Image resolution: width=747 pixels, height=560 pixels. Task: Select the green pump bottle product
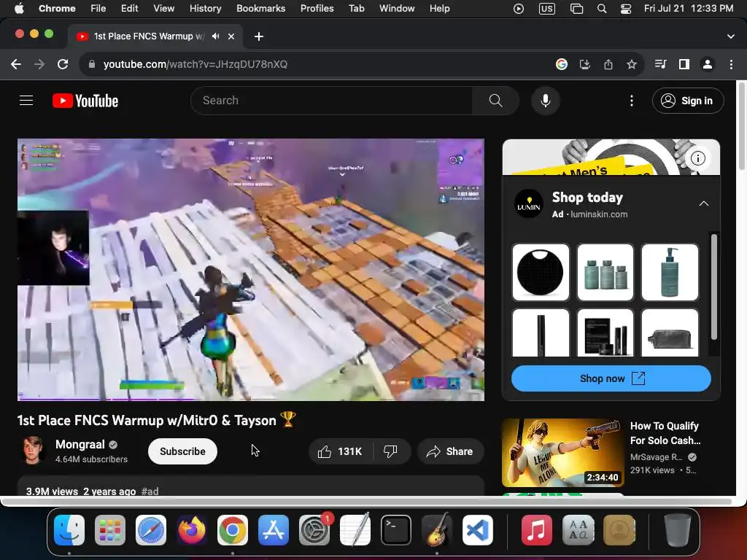point(670,273)
